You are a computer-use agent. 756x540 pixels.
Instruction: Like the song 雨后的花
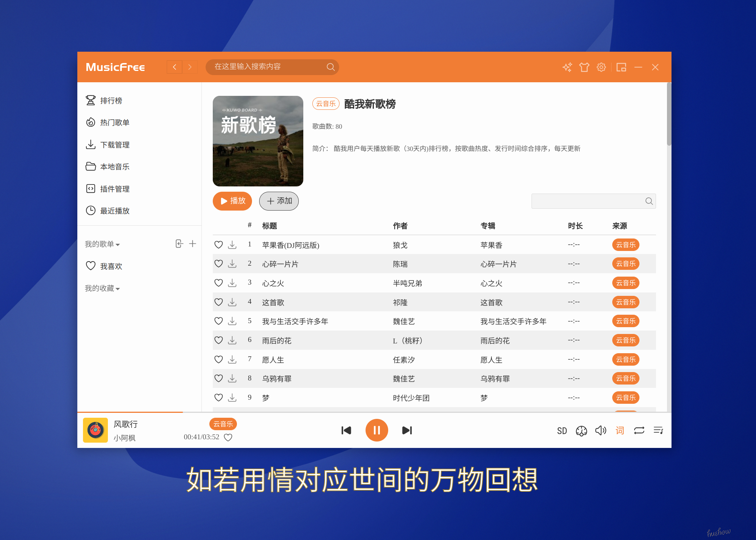coord(218,340)
